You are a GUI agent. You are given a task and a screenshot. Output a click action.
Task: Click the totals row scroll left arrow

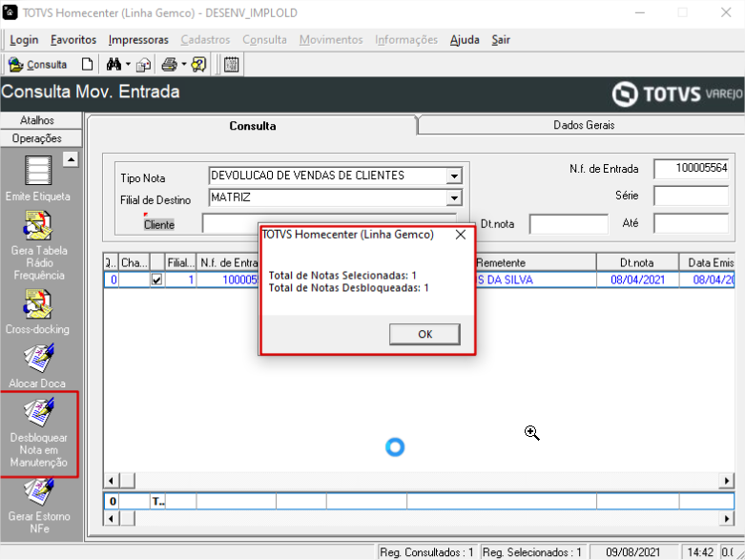coord(112,518)
